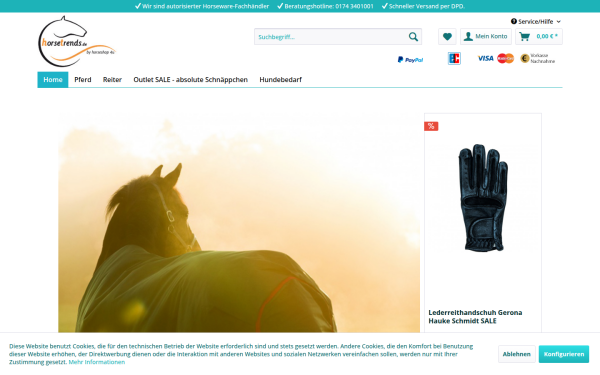
Task: Click the horsetrends.de logo
Action: point(77,41)
